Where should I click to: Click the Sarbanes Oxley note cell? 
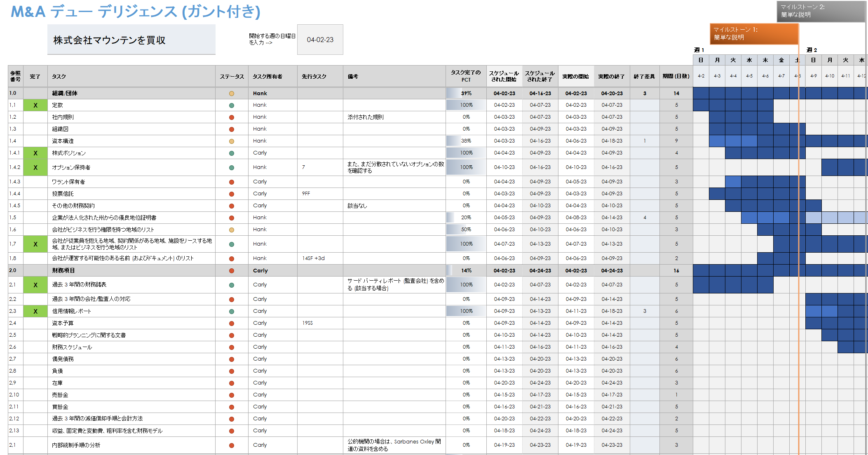[x=394, y=445]
